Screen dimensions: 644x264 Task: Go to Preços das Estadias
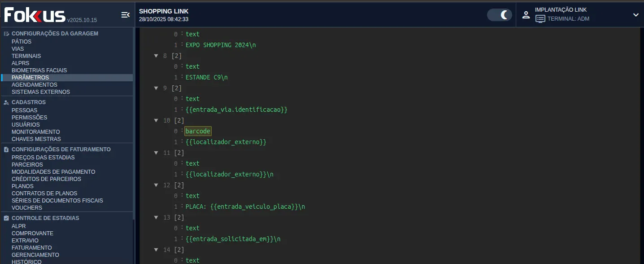coord(43,158)
